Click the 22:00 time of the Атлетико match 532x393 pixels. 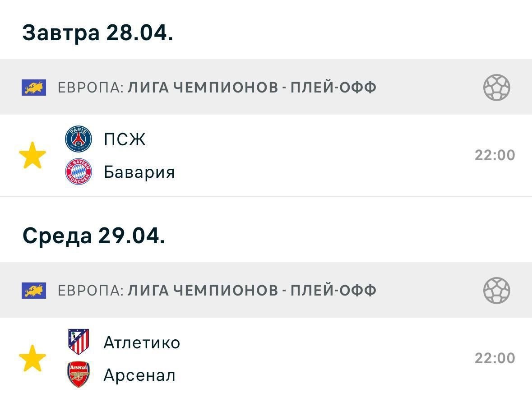(x=495, y=358)
